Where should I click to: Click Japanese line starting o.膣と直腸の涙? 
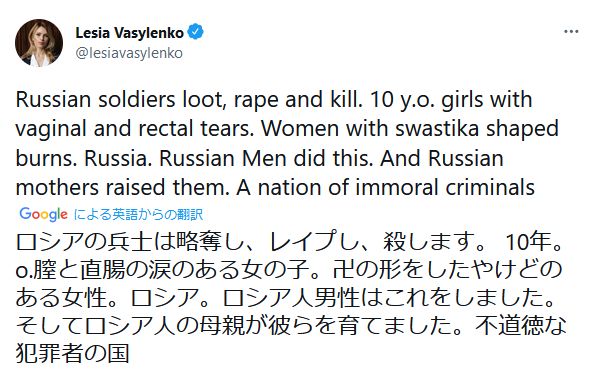point(288,270)
